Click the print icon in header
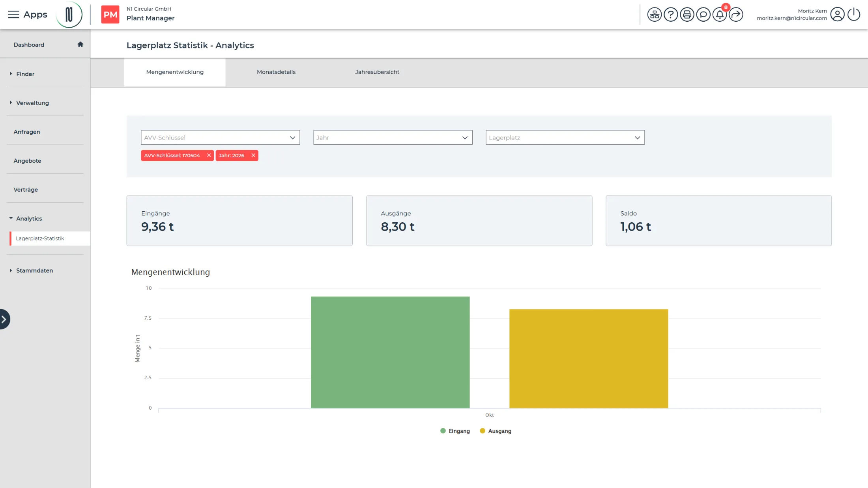The image size is (868, 488). [687, 15]
